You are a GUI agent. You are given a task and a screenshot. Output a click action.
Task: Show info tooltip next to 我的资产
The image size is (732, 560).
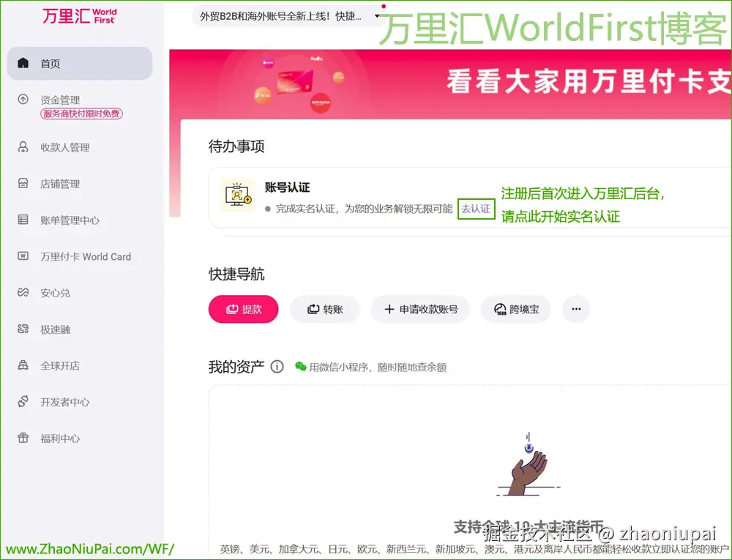[277, 367]
